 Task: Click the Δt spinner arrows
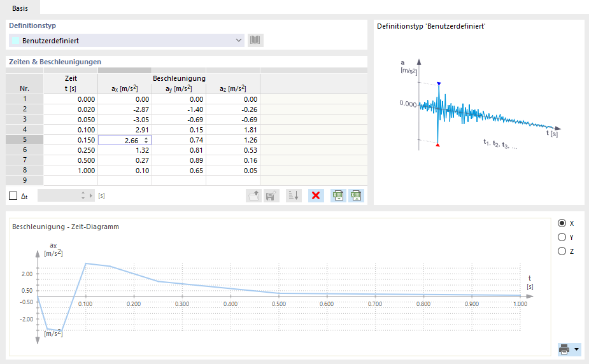[x=83, y=195]
